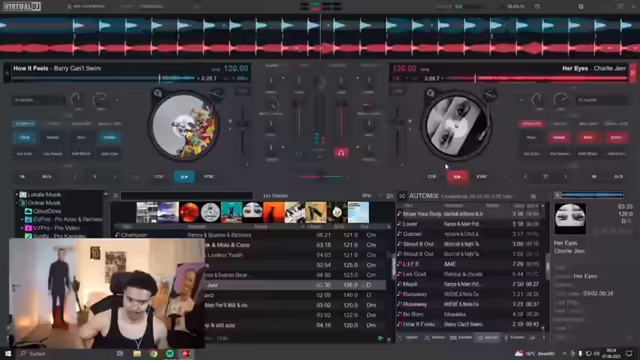Click the browser search field
Image resolution: width=640 pixels, height=360 pixels.
[x=187, y=196]
